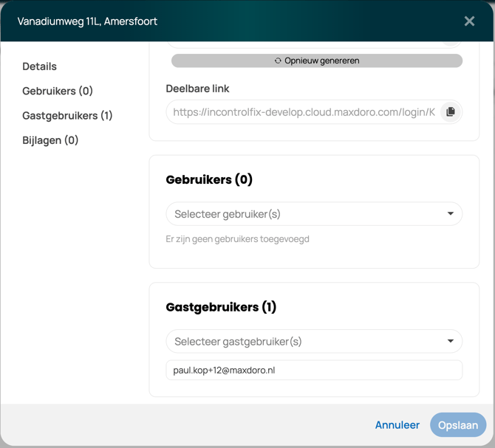Expand the Selecteer gastgebruiker(s) dropdown arrow
Screen dimensions: 495x448
[451, 342]
